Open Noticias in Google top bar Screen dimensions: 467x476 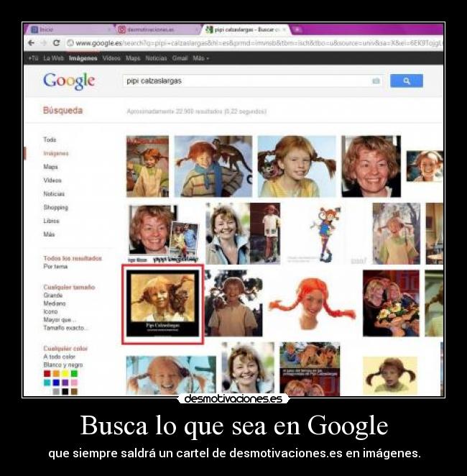click(156, 58)
